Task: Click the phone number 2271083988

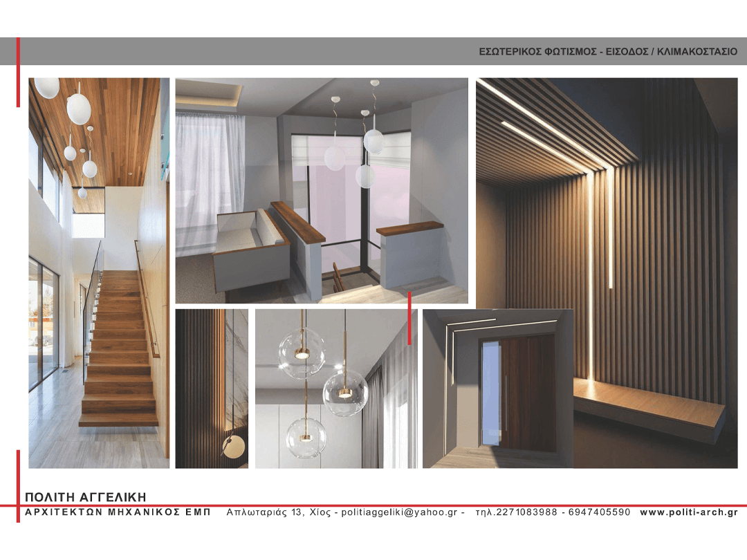Action: [x=526, y=512]
